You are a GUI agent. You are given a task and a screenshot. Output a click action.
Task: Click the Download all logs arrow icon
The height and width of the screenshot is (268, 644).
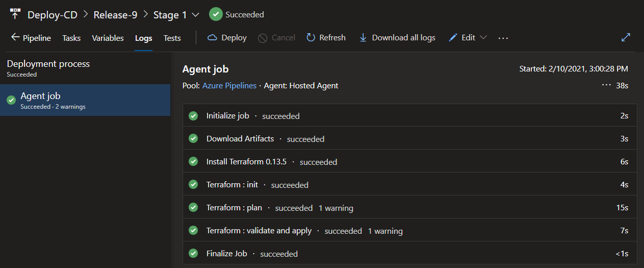pos(363,38)
